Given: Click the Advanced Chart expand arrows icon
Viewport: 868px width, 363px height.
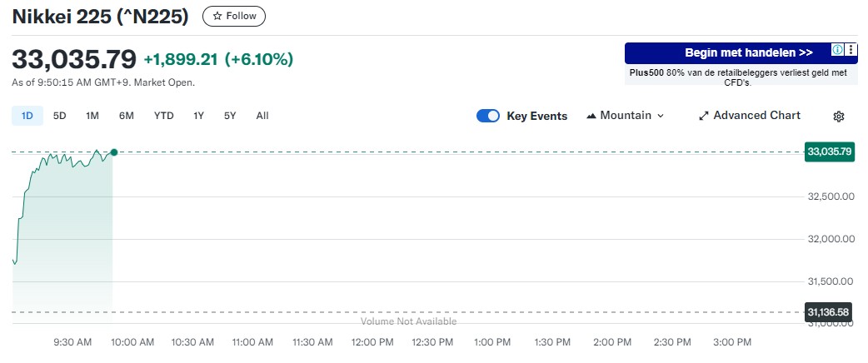Looking at the screenshot, I should [x=703, y=117].
